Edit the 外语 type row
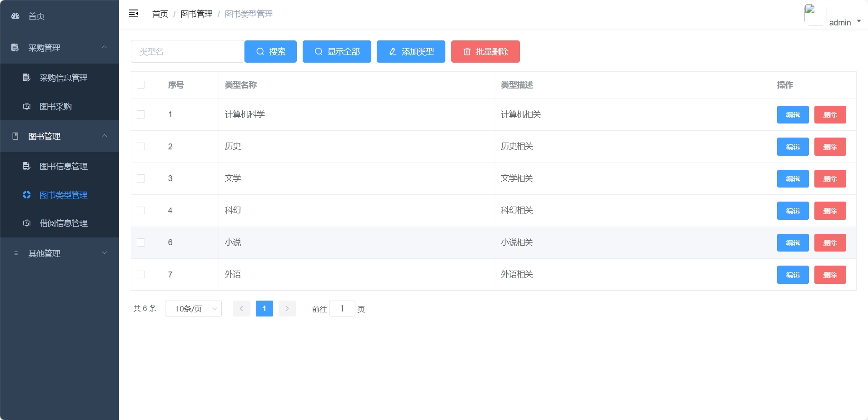868x420 pixels. point(793,275)
